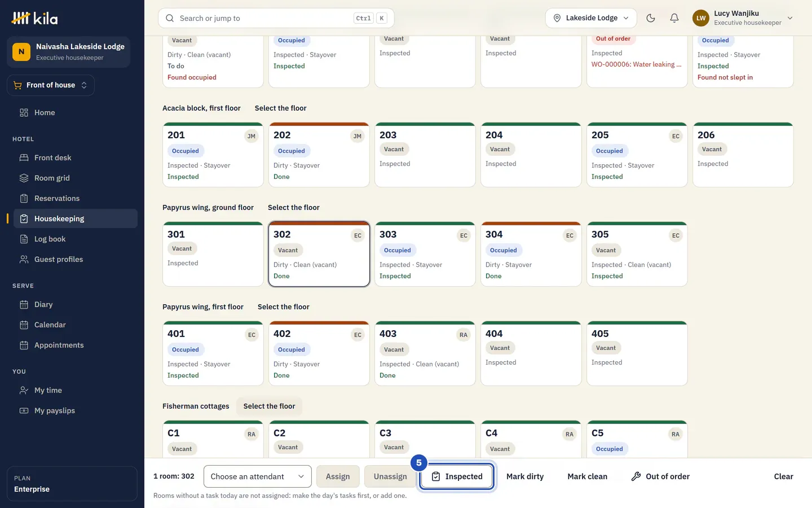Open the Home sidebar item
Screen dimensions: 812x508
click(76, 112)
